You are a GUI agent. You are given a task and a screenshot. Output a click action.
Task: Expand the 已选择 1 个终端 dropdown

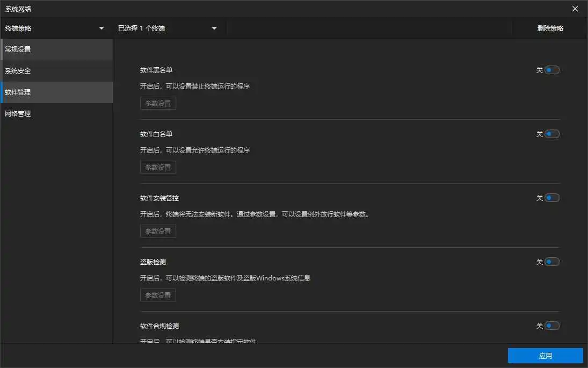168,28
